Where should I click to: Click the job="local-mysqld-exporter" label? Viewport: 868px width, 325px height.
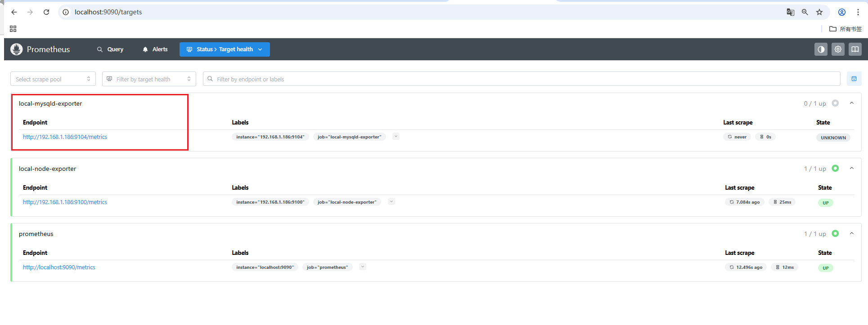(350, 137)
